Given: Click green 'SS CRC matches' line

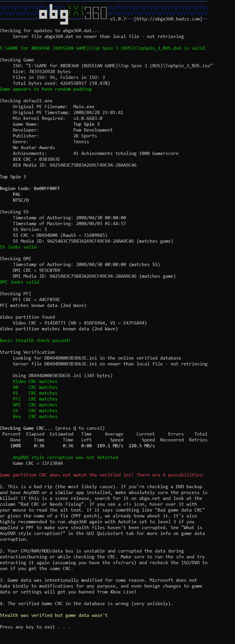Looking at the screenshot, I should [35, 411].
